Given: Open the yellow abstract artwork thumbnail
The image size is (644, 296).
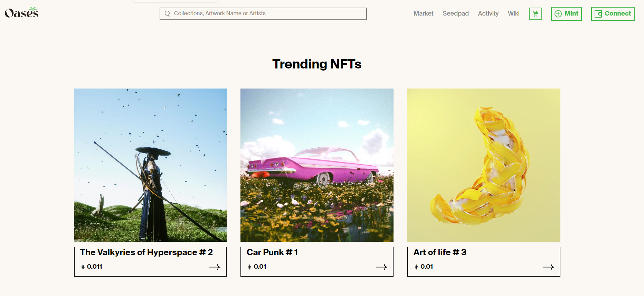Looking at the screenshot, I should click(484, 165).
